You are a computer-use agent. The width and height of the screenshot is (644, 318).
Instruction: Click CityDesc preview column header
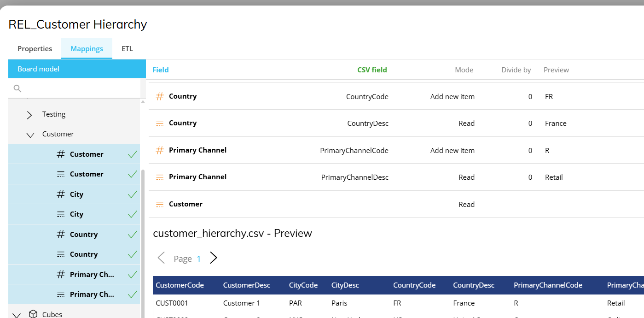[345, 285]
